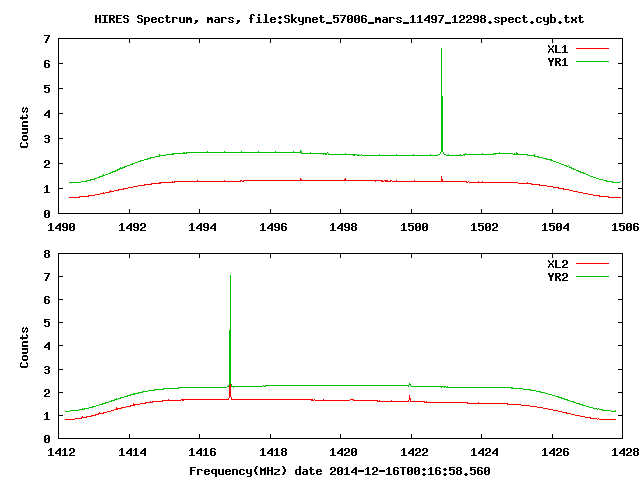This screenshot has height=480, width=640.
Task: Click the Frequency(MHz) date axis label
Action: pos(340,471)
